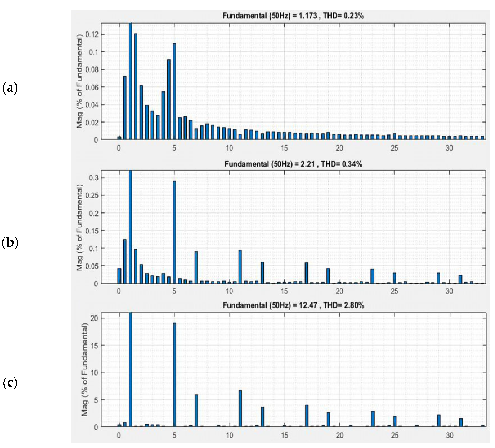This screenshot has width=495, height=448.
Task: Click x-axis tick 25 in the bottom chart
Action: 394,436
